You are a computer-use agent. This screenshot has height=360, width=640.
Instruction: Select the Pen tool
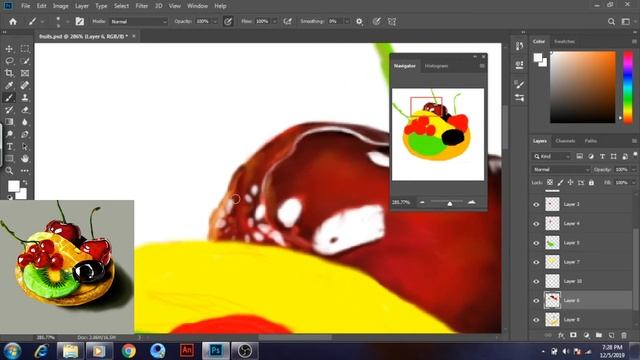point(25,134)
